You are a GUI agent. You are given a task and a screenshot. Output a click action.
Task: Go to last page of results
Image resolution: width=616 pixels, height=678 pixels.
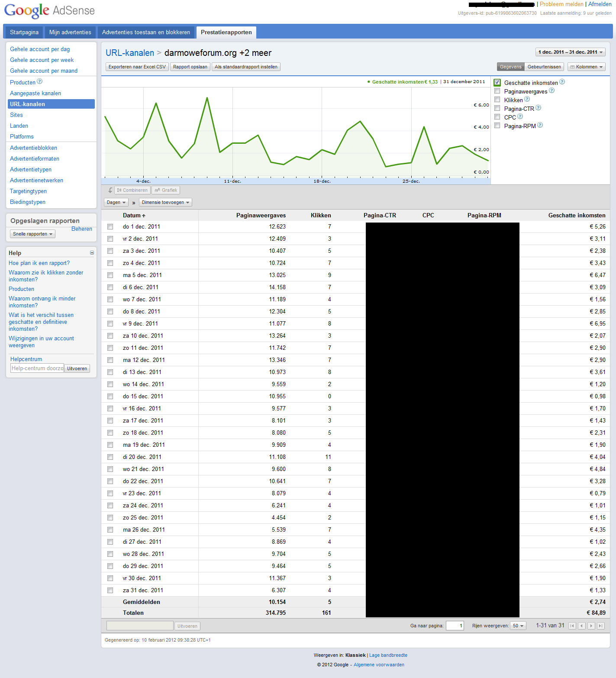point(601,626)
